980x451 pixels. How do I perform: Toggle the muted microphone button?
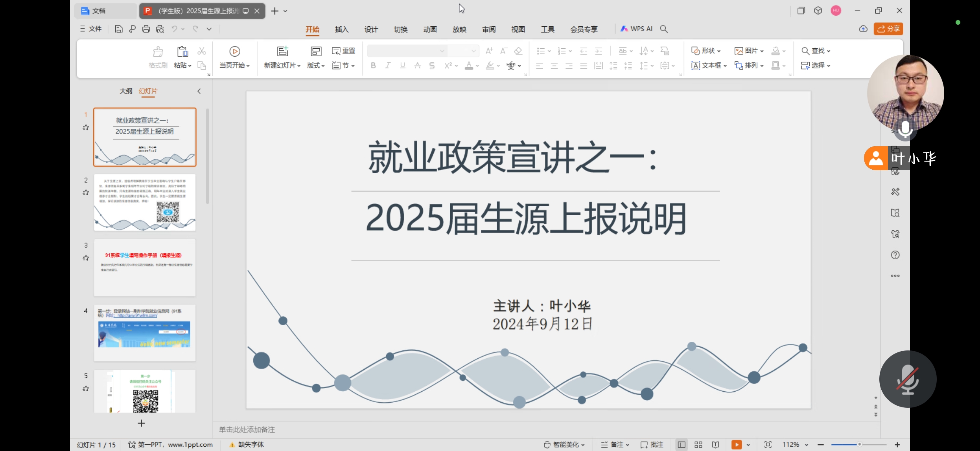click(x=908, y=379)
